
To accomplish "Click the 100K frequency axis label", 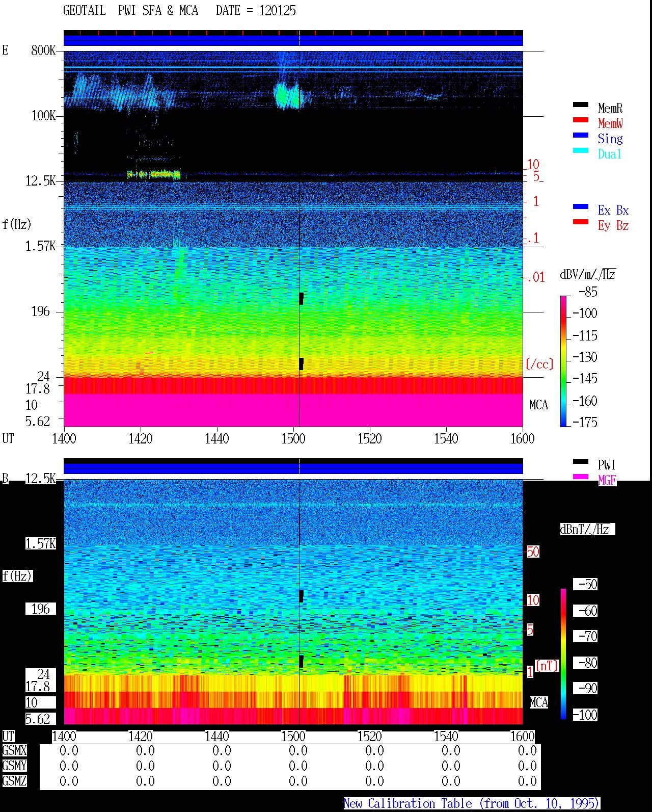I will click(43, 116).
